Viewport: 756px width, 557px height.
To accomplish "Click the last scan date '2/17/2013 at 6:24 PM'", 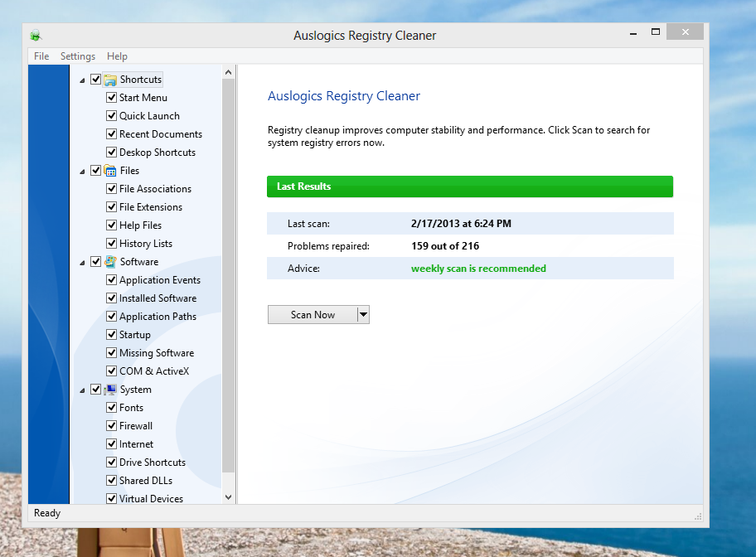I will click(461, 224).
